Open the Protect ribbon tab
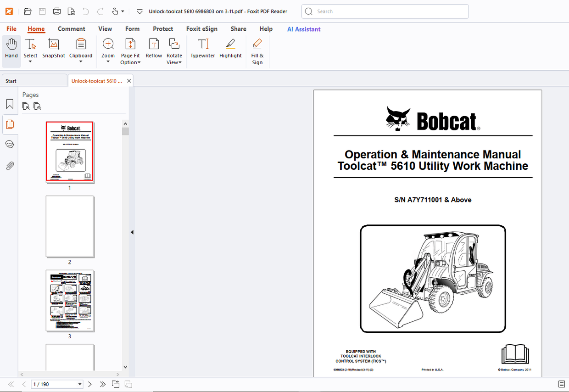This screenshot has height=392, width=569. (163, 28)
